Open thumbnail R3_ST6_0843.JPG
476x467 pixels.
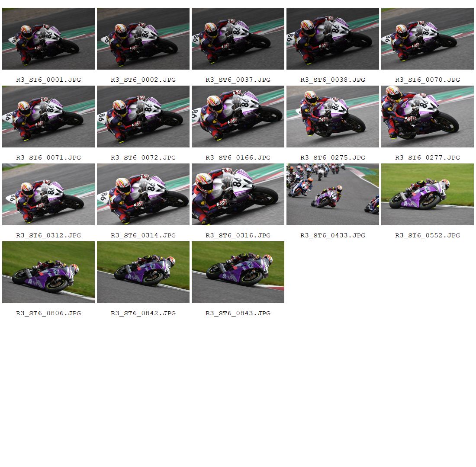(x=238, y=272)
